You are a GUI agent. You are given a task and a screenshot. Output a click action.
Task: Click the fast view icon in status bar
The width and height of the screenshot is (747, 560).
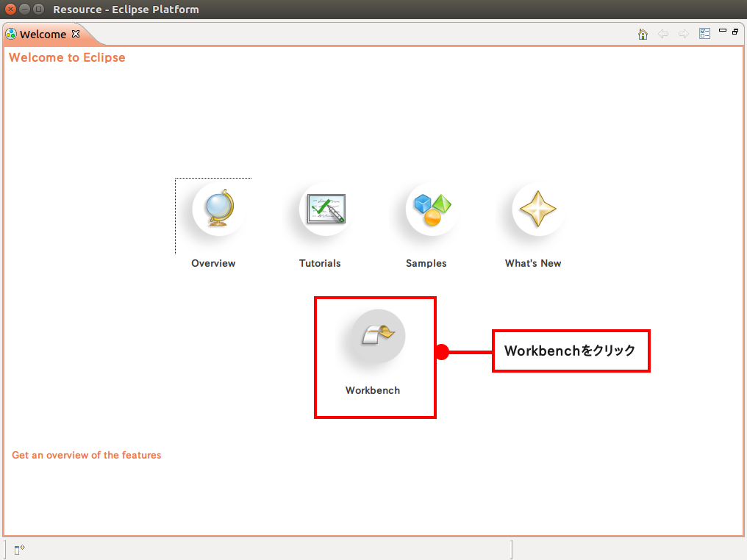click(19, 550)
